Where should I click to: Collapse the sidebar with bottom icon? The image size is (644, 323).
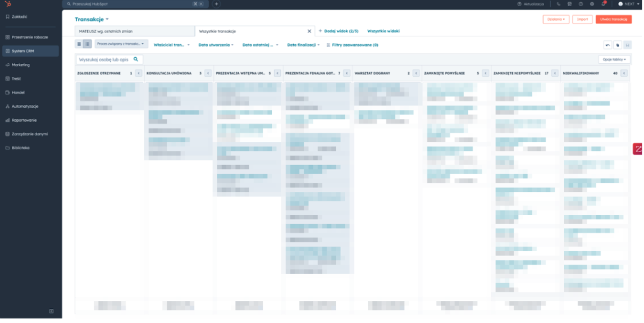(x=51, y=311)
